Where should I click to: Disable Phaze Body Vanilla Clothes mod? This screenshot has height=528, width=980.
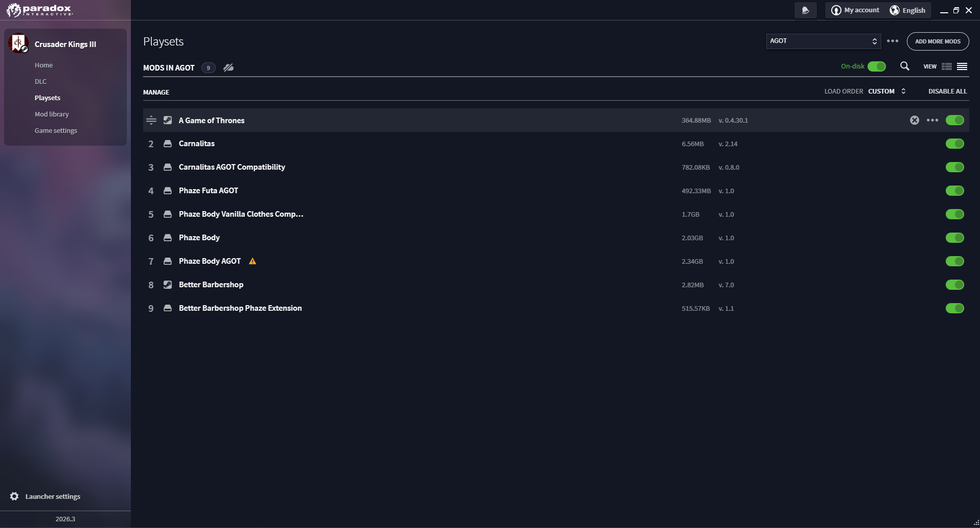pyautogui.click(x=955, y=214)
